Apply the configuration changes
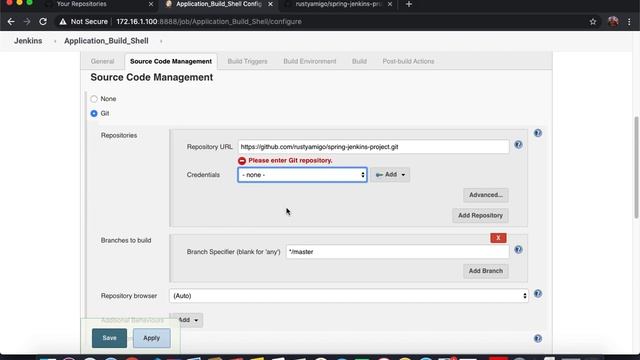This screenshot has width=640, height=360. [151, 338]
